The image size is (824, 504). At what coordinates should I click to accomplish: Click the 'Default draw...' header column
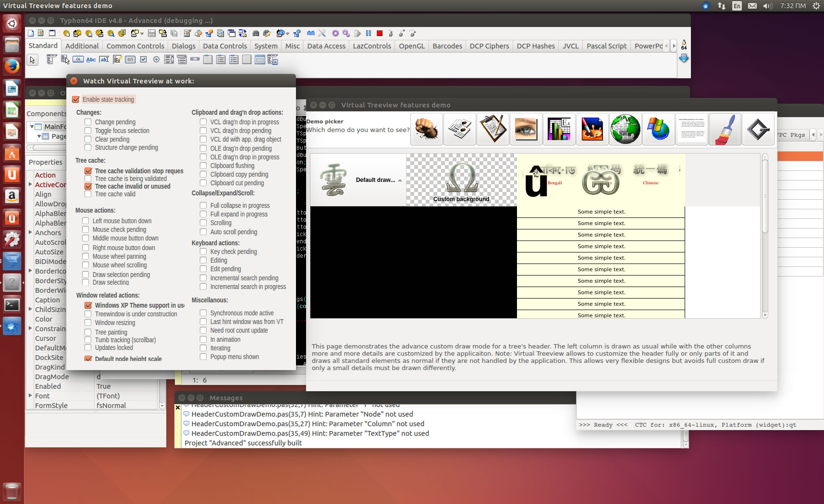(358, 180)
